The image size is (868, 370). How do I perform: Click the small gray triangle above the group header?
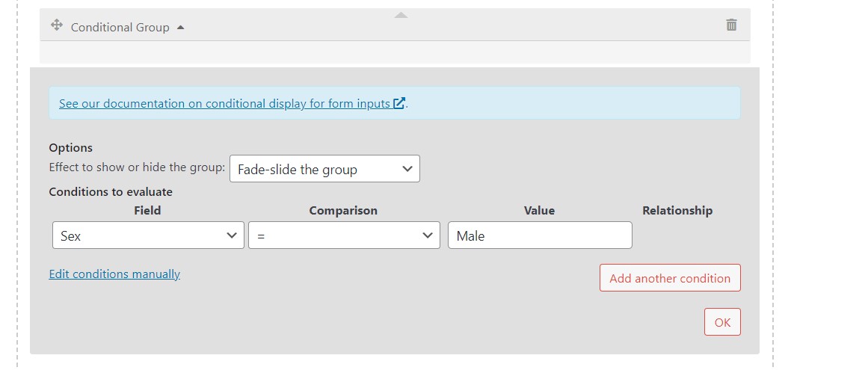pos(401,15)
